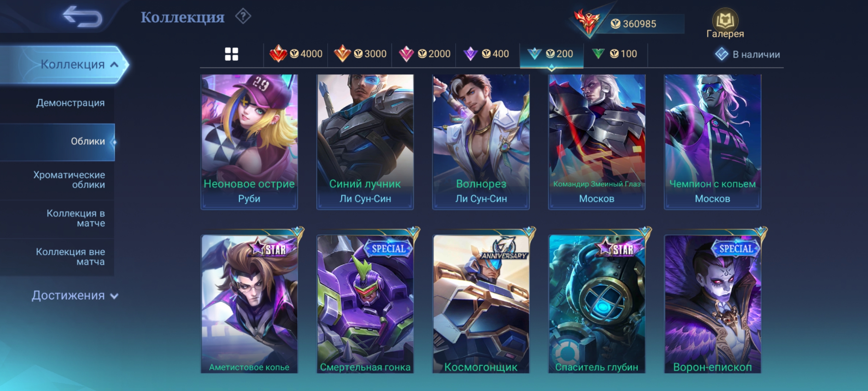Open the Ворон-епископ special skin card
868x391 pixels.
click(x=712, y=303)
